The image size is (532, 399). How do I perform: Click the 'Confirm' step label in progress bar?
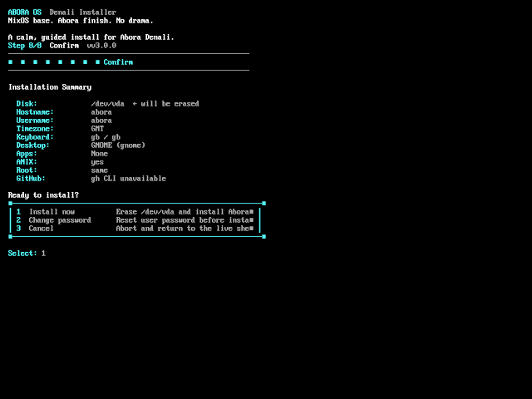pyautogui.click(x=118, y=62)
